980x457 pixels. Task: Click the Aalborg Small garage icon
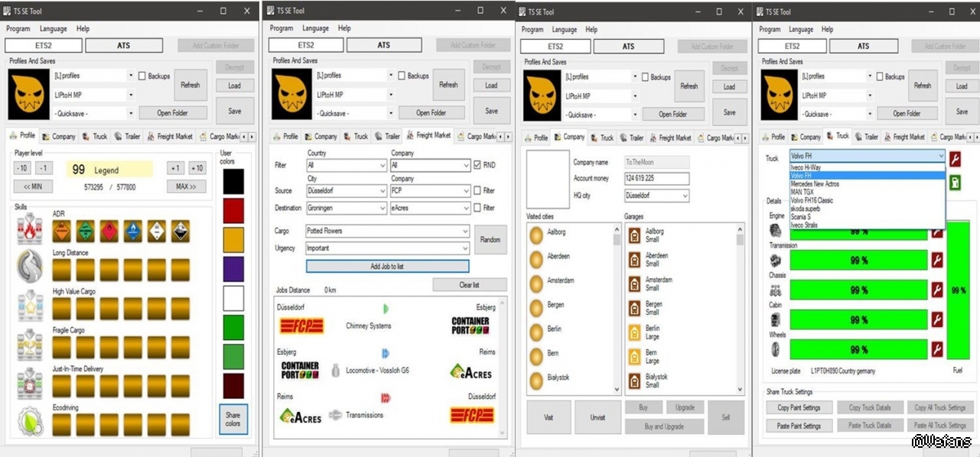(x=634, y=235)
